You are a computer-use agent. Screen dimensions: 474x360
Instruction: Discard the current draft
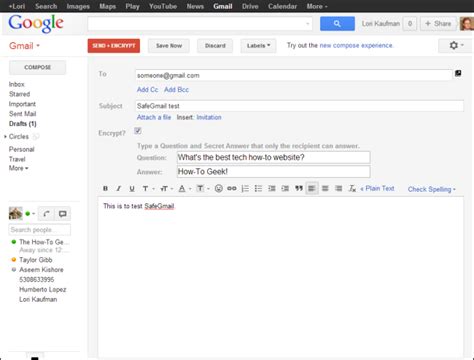[215, 46]
